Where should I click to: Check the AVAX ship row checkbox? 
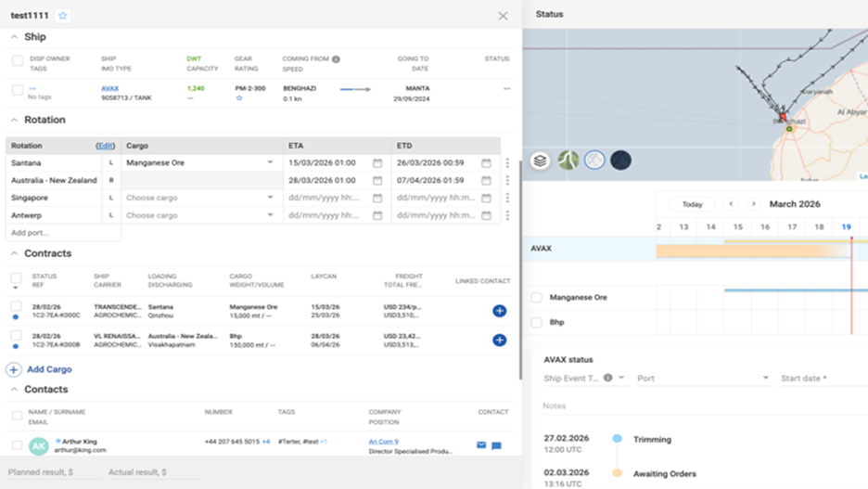[x=18, y=90]
